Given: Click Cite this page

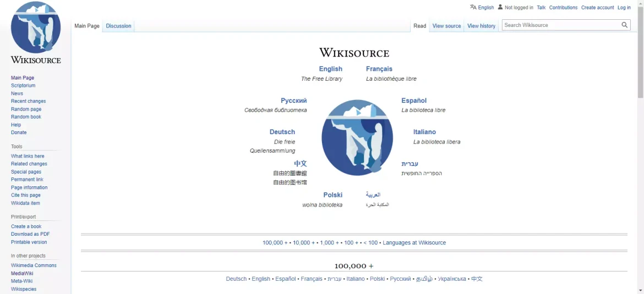Looking at the screenshot, I should coord(25,195).
